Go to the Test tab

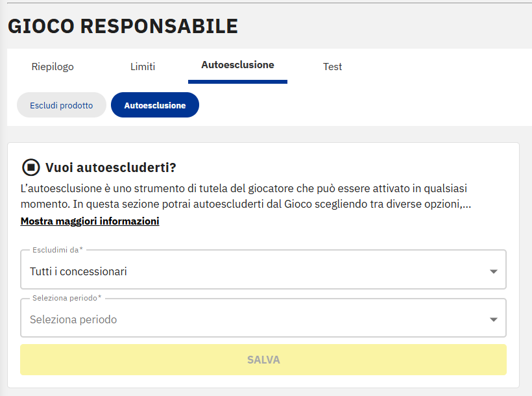click(332, 66)
